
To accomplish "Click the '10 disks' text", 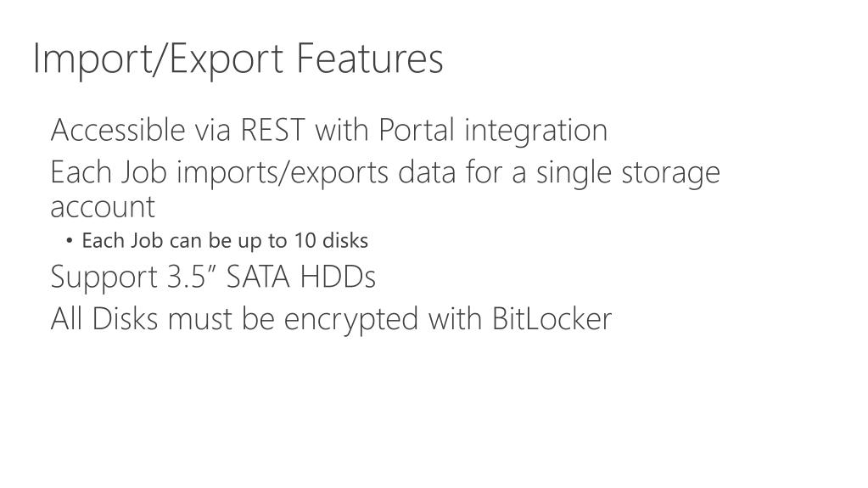I will click(x=331, y=240).
